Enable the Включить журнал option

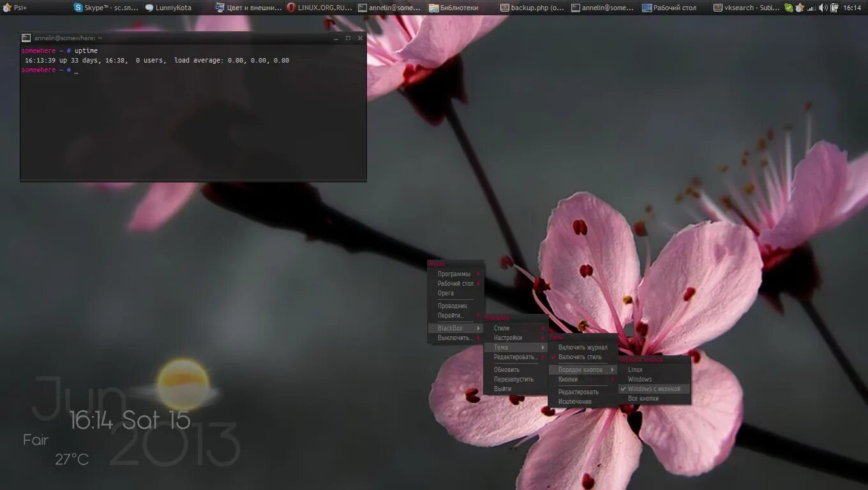click(x=583, y=348)
